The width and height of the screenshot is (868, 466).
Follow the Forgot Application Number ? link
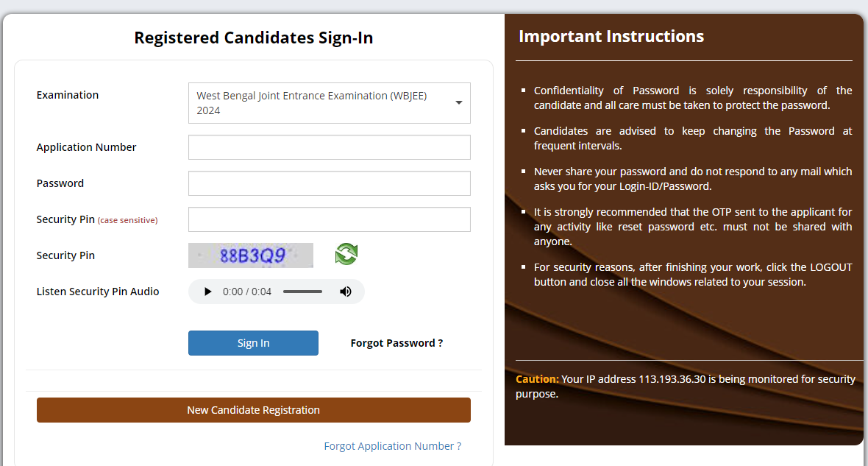(393, 446)
